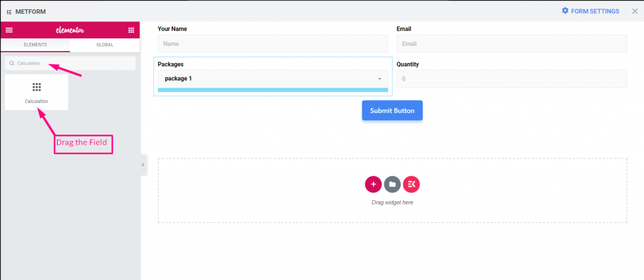Image resolution: width=644 pixels, height=280 pixels.
Task: Click the add new section plus icon
Action: (373, 184)
